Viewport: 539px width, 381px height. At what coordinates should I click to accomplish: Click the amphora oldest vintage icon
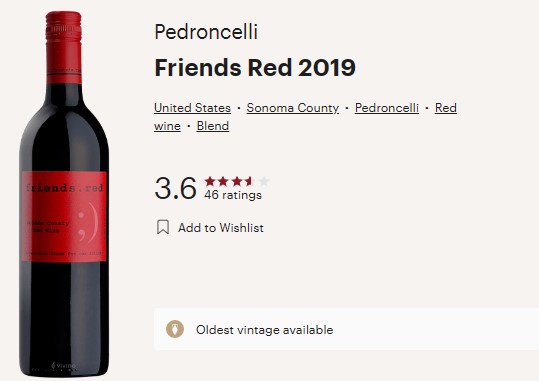[175, 329]
